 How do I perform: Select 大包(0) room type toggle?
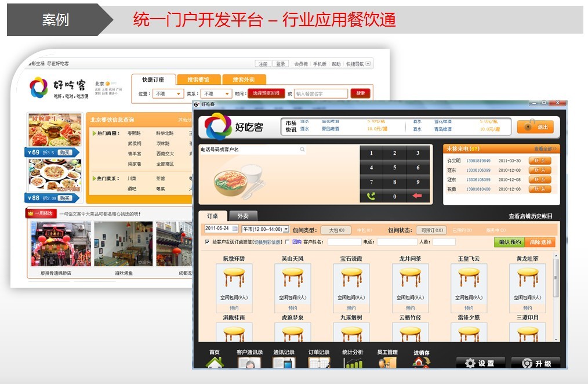(x=336, y=230)
